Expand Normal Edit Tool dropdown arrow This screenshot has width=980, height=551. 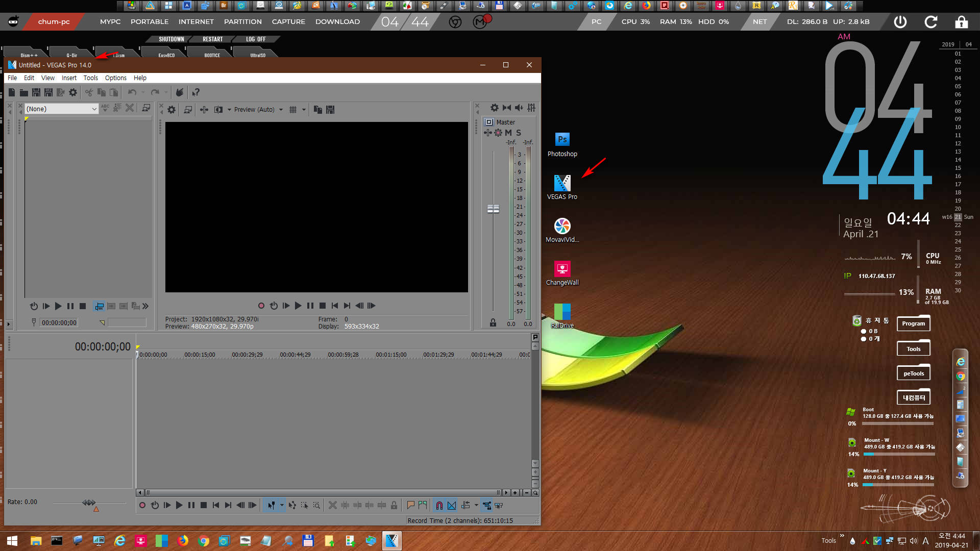(x=282, y=506)
